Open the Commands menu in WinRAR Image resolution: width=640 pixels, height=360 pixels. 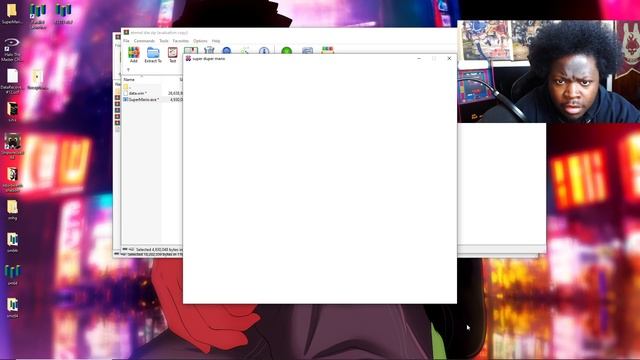(144, 41)
